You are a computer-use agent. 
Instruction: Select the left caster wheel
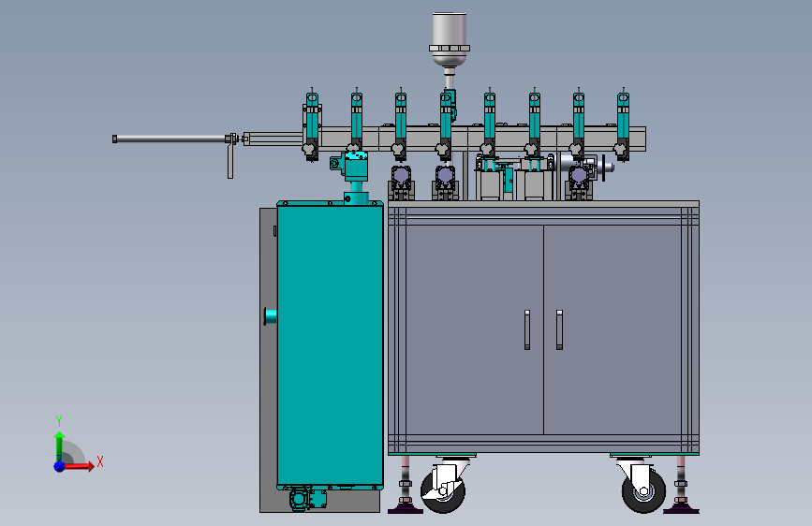[443, 491]
